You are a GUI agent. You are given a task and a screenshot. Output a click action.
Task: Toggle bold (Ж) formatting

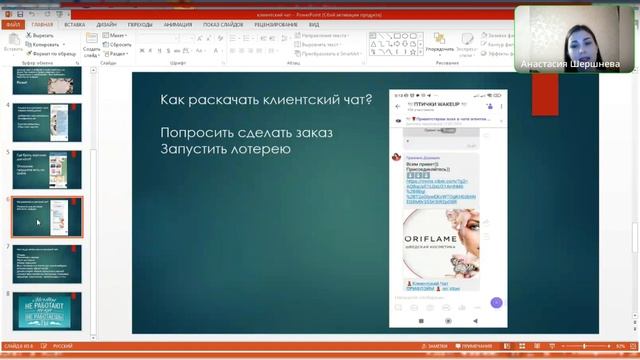(x=142, y=51)
